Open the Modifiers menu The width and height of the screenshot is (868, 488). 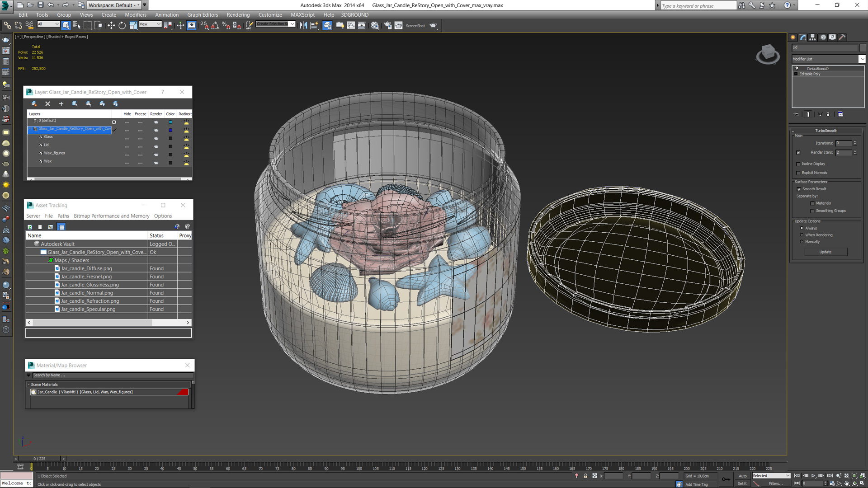click(x=136, y=15)
